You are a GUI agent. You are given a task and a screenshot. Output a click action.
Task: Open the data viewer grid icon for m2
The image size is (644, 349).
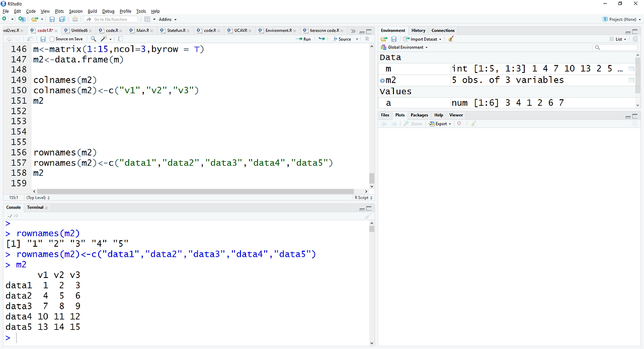pos(631,80)
